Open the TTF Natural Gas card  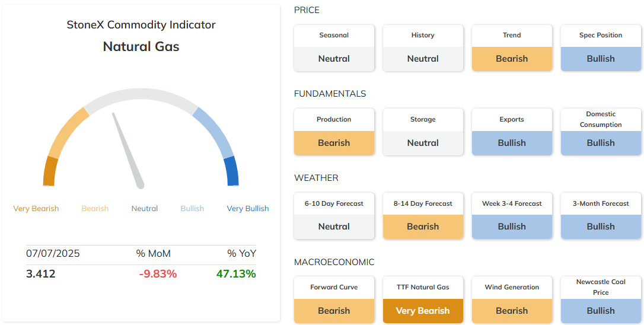point(423,299)
